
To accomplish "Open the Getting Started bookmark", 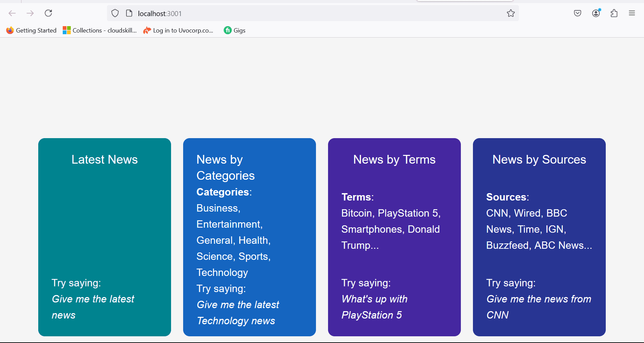I will (x=31, y=31).
